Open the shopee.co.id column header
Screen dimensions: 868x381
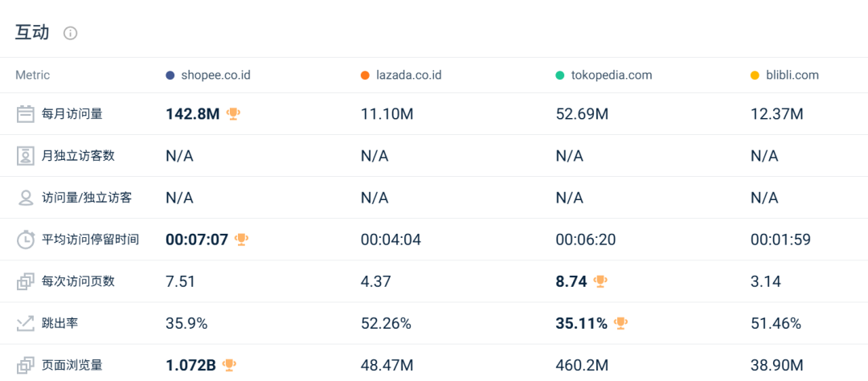point(216,76)
